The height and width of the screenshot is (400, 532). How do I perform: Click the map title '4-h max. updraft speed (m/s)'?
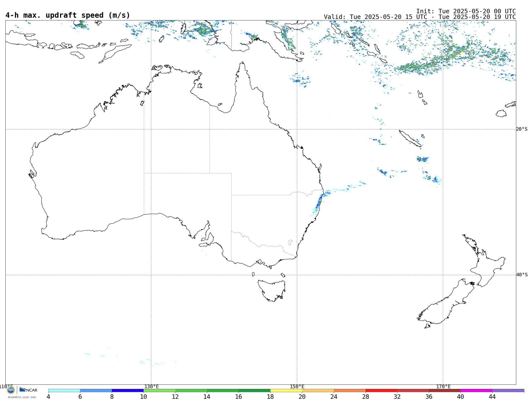click(68, 15)
